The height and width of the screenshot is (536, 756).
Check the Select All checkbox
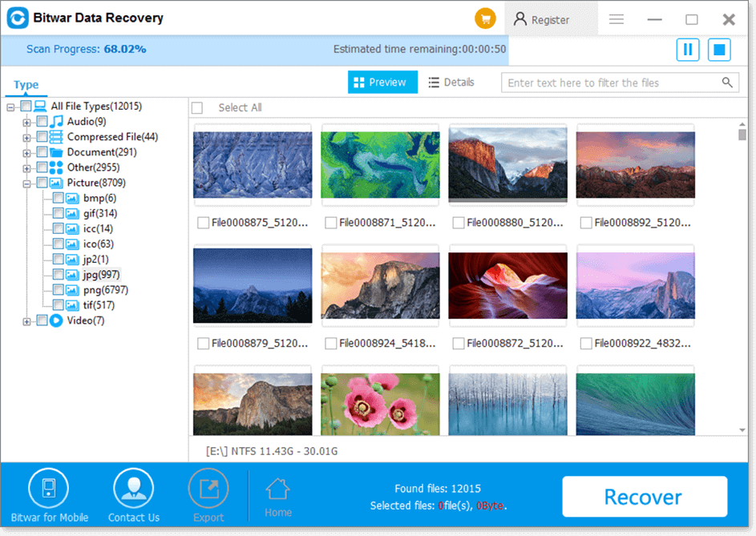coord(197,108)
